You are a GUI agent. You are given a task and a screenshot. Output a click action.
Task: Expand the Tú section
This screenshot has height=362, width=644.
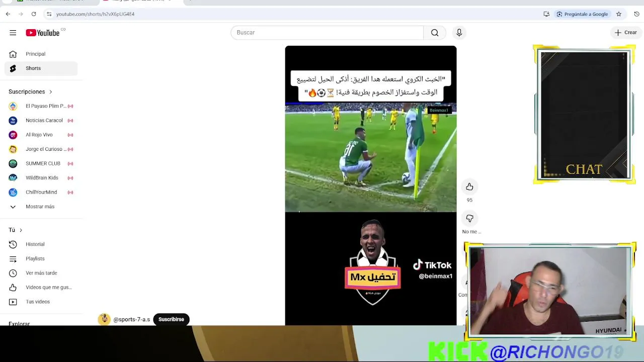[16, 230]
